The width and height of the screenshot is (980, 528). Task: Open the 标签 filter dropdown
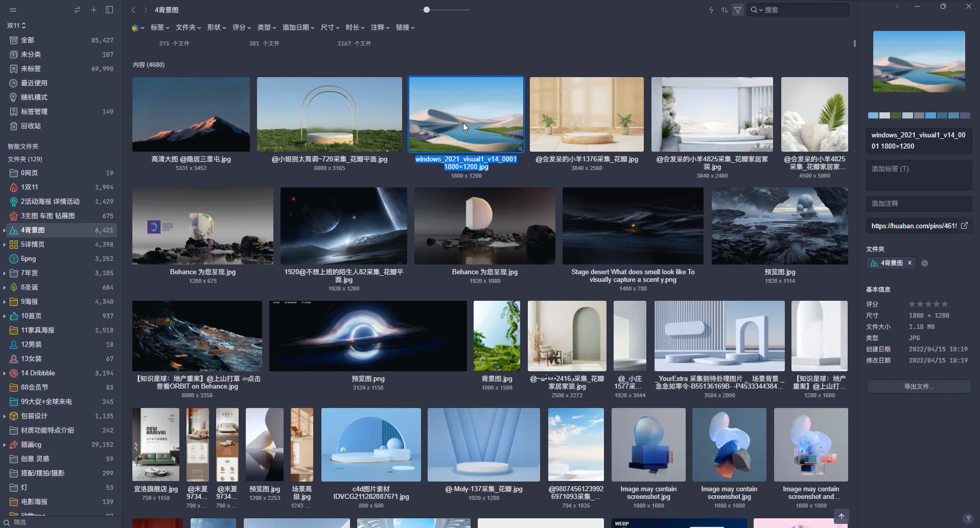160,28
